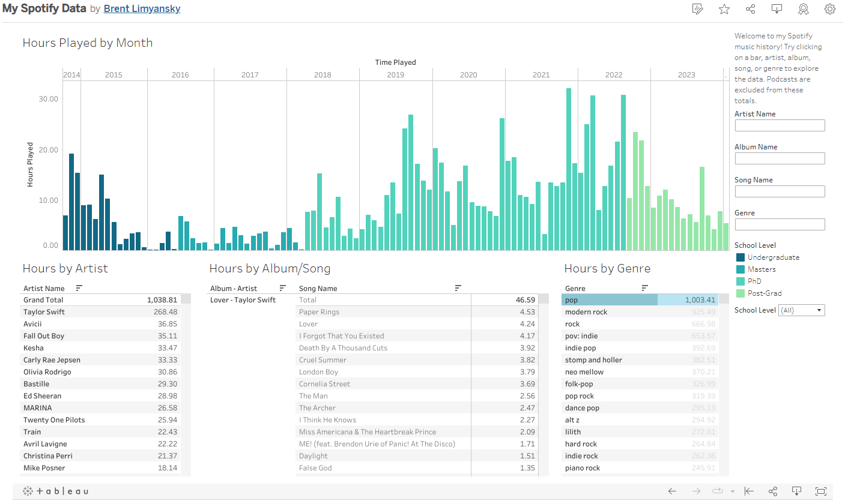Open the data guide icon in header
This screenshot has width=848, height=504.
click(697, 9)
